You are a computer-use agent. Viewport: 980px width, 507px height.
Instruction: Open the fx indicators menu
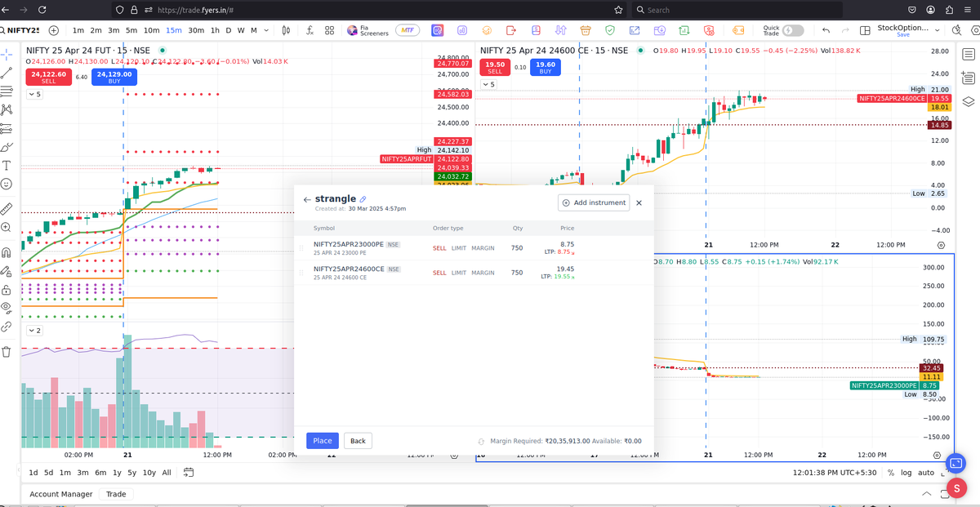coord(310,30)
